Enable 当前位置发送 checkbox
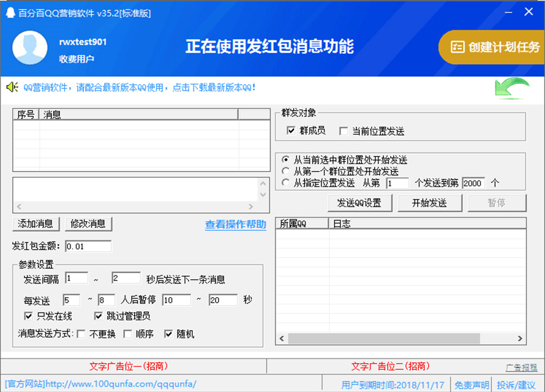Viewport: 545px width, 392px height. [x=344, y=131]
